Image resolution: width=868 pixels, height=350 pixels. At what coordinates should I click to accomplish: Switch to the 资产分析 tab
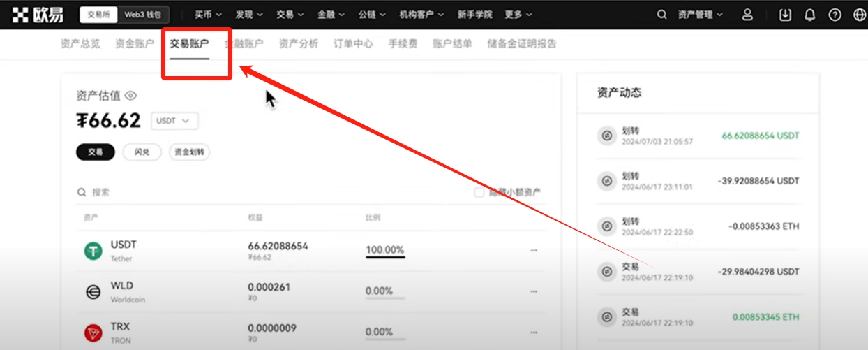299,43
